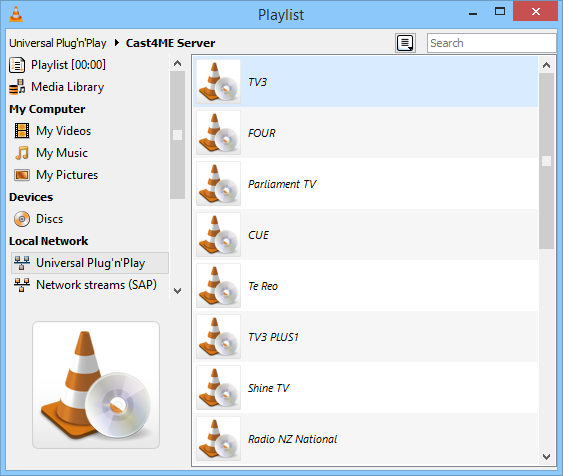Click the VLC cone icon in the title bar

click(x=16, y=14)
